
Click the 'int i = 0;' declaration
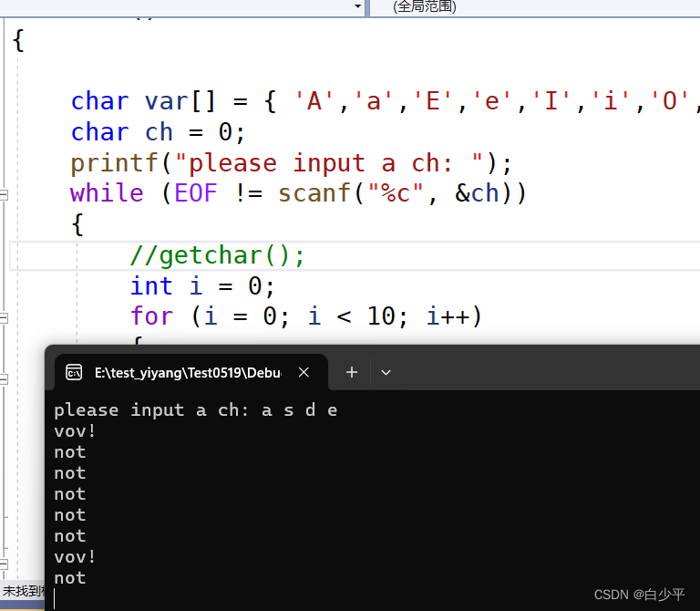[202, 286]
